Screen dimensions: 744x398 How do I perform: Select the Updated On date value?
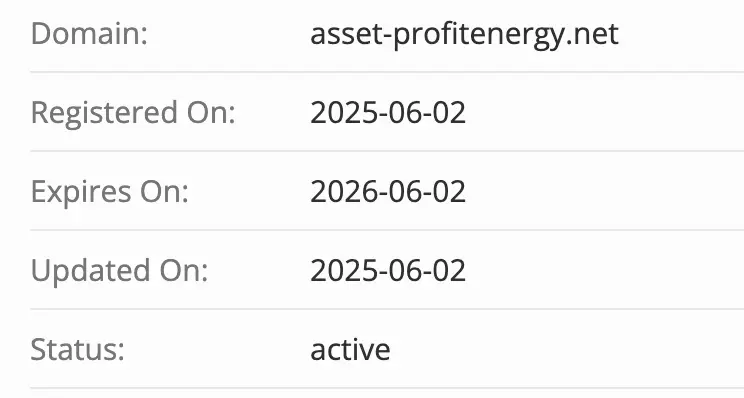click(x=388, y=271)
